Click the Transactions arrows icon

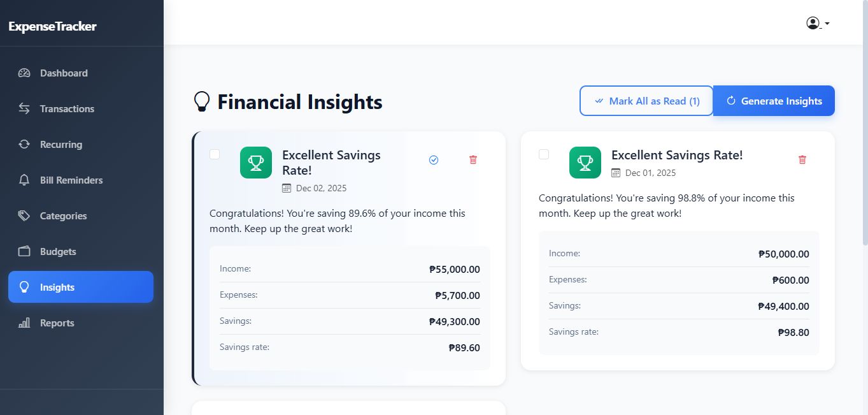pyautogui.click(x=24, y=108)
